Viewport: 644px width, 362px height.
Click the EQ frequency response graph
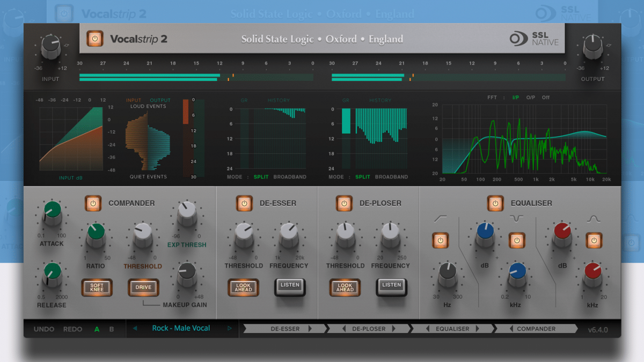point(524,139)
